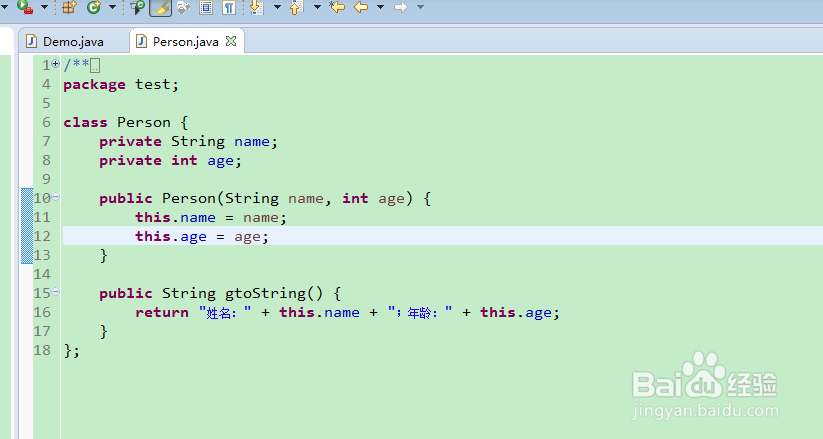
Task: Click the method name 'gtoString()'
Action: tap(274, 293)
